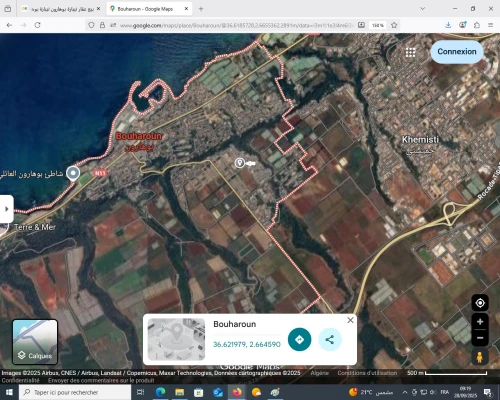Open Outlook from taskbar
Screen dimensions: 500x400
tap(218, 392)
